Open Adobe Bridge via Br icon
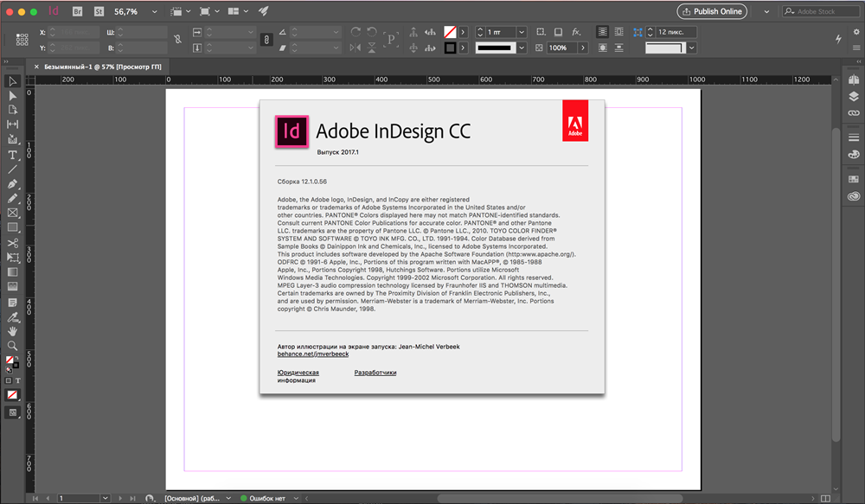Image resolution: width=865 pixels, height=504 pixels. click(77, 11)
